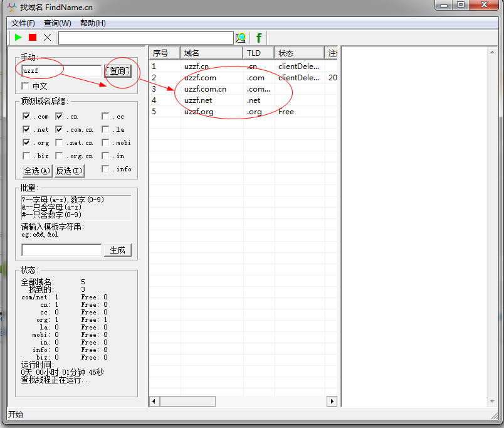The width and height of the screenshot is (504, 428).
Task: Enable the .mobi suffix checkbox
Action: pos(105,142)
